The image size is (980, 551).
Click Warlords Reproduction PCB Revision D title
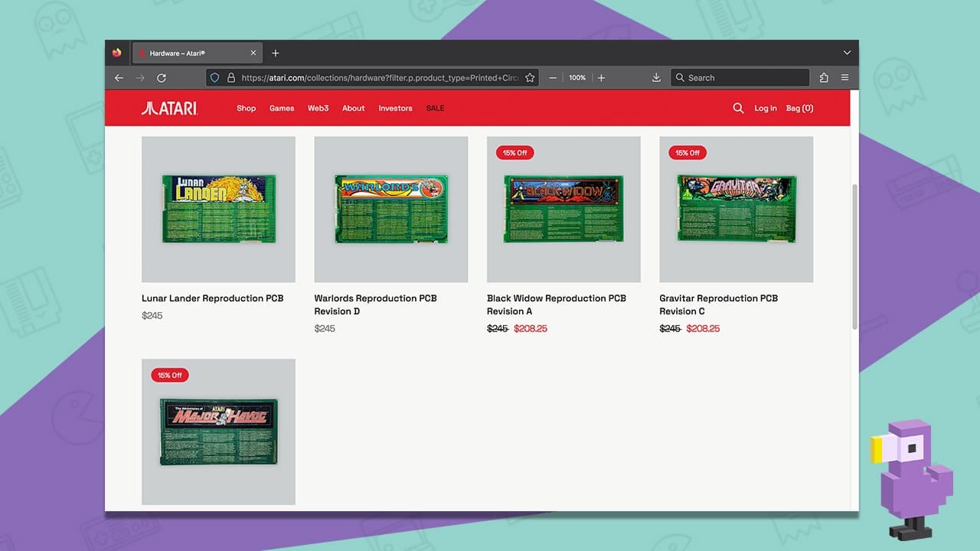click(376, 305)
